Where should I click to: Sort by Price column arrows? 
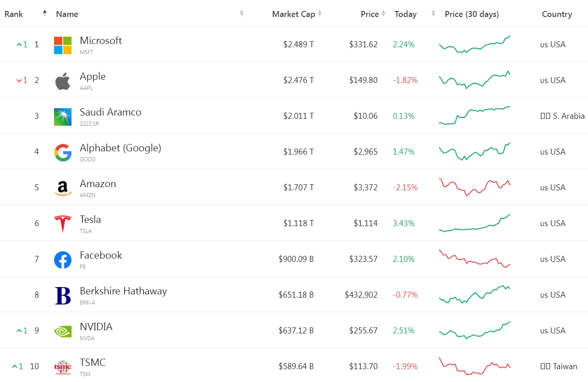pos(383,14)
